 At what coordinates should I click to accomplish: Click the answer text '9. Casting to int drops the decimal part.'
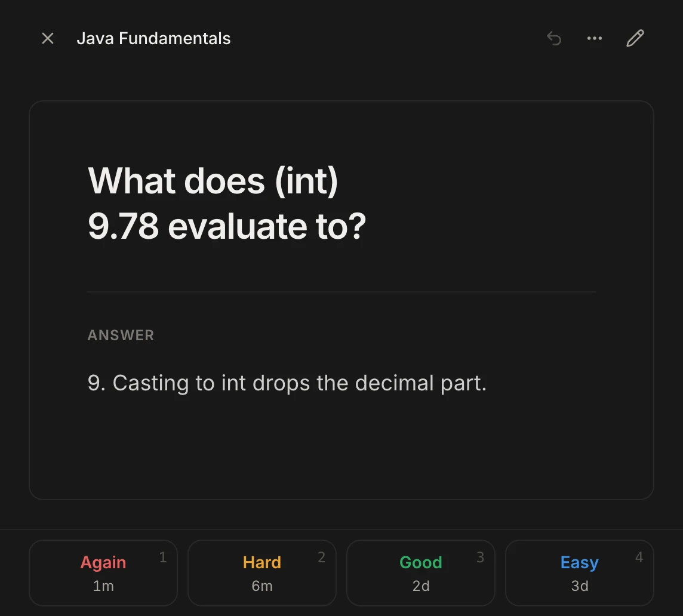[x=287, y=383]
